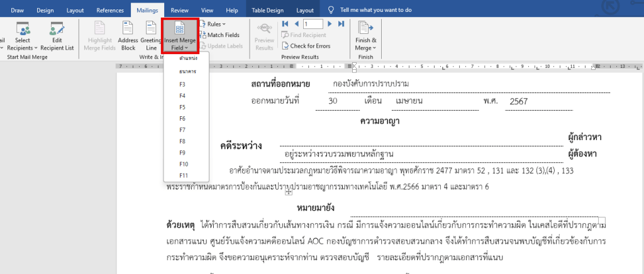
Task: Go to the last record
Action: (341, 24)
